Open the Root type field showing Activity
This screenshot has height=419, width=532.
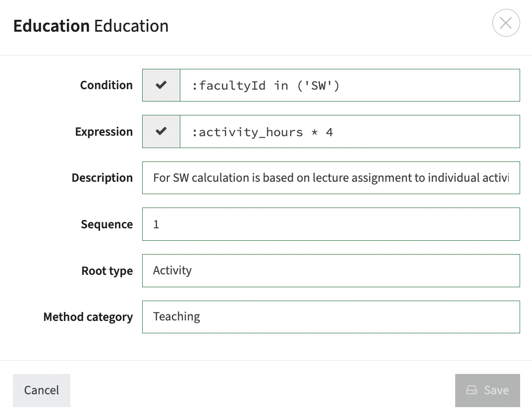(x=331, y=270)
